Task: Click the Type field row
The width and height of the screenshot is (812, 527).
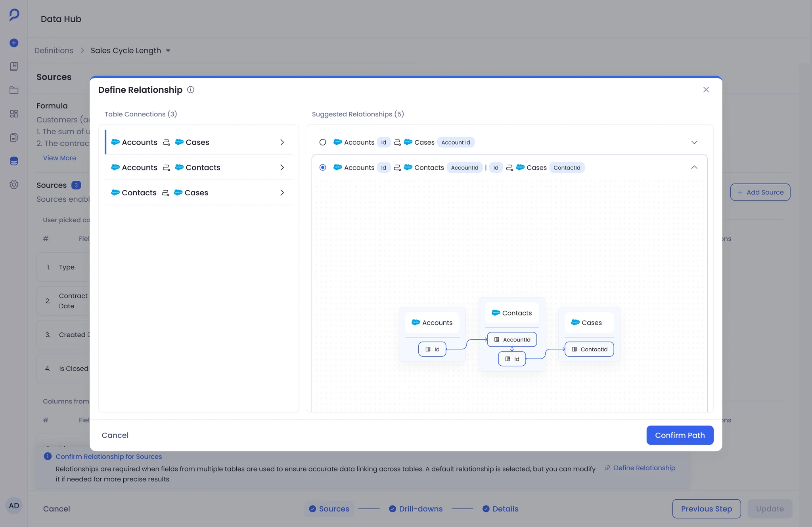Action: coord(63,267)
